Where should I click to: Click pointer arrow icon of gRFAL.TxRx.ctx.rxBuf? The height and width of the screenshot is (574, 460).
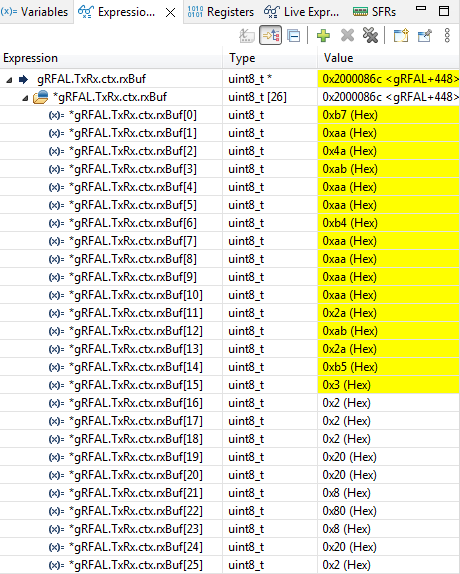(x=23, y=79)
